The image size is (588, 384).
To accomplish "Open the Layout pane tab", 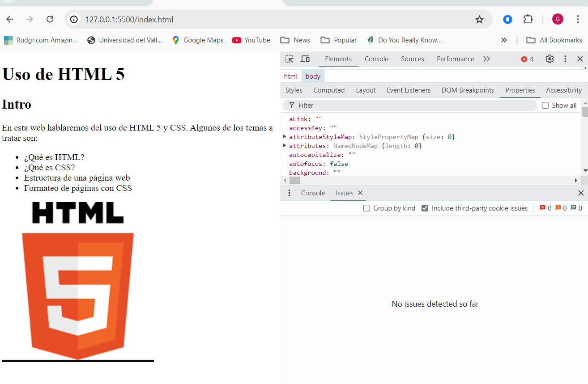I will point(366,90).
